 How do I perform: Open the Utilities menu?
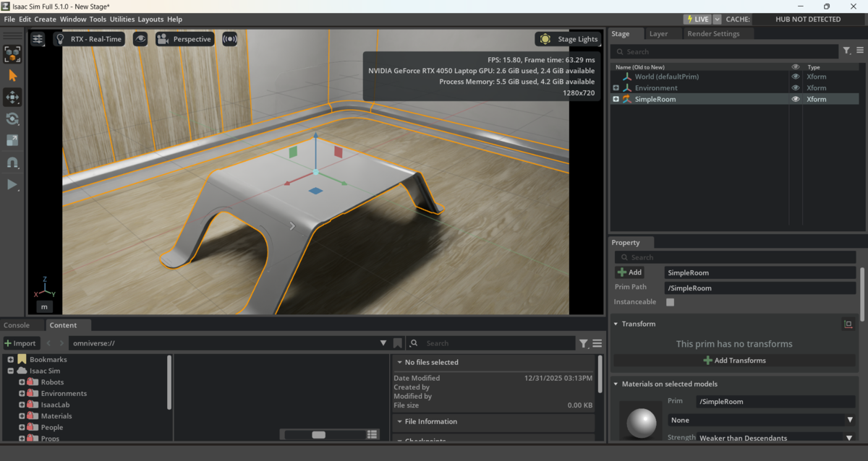coord(122,20)
